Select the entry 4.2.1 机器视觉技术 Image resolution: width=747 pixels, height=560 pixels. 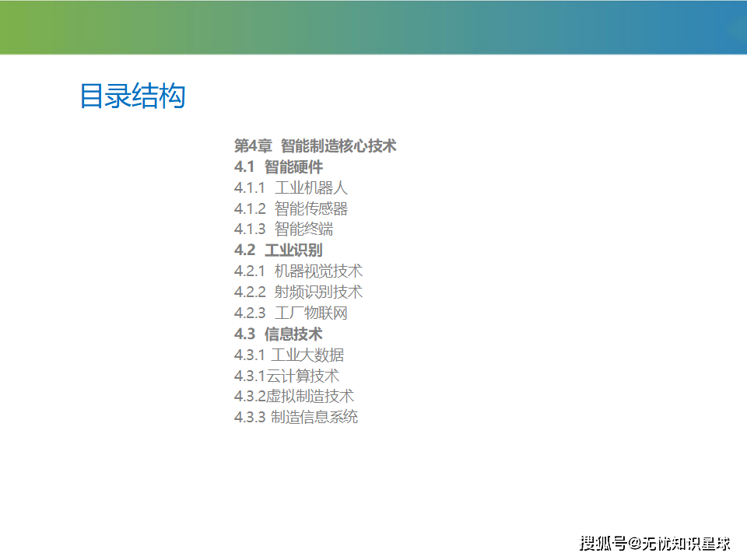(298, 271)
